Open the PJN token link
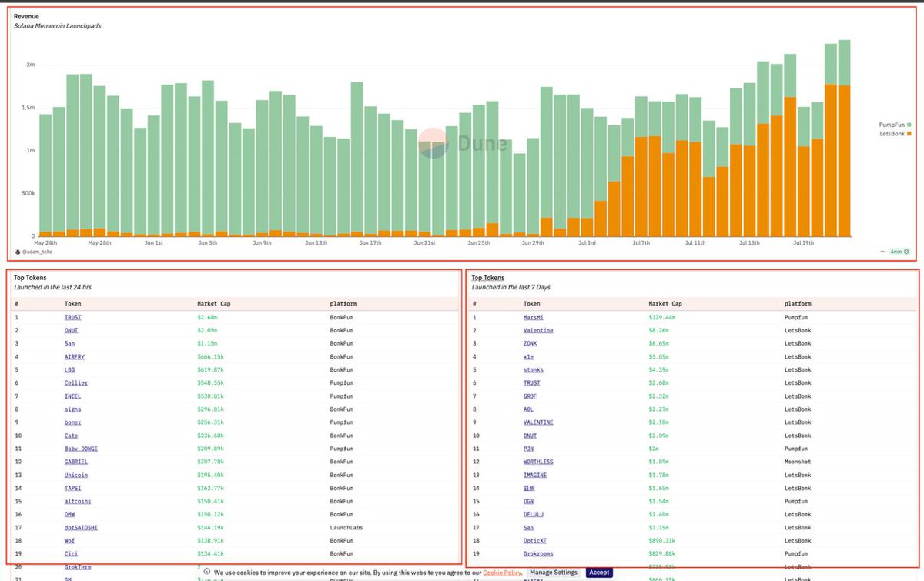 (x=529, y=449)
